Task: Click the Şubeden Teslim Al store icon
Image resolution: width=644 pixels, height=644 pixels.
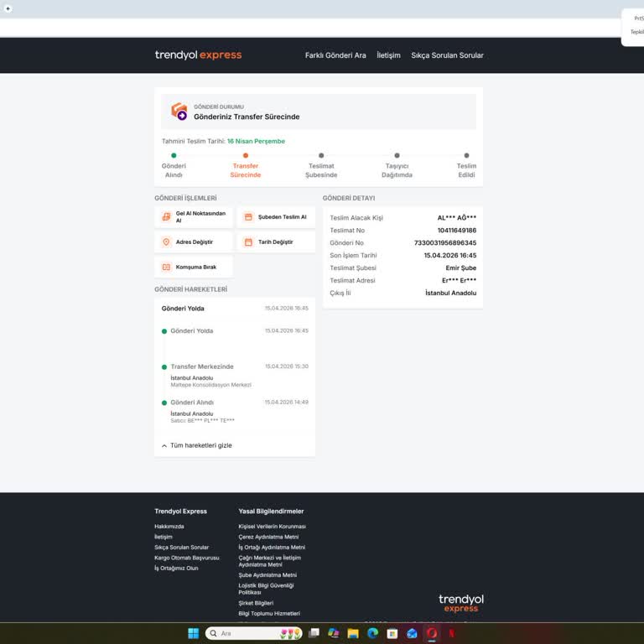Action: click(248, 217)
